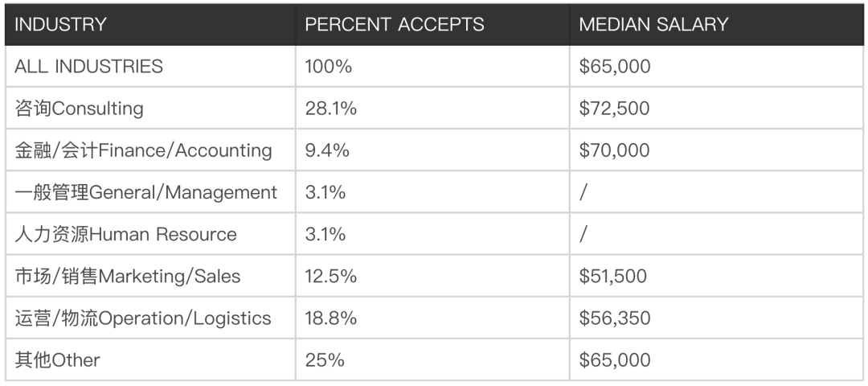Image resolution: width=868 pixels, height=386 pixels.
Task: Click the $56,350 median salary cell
Action: tap(615, 318)
